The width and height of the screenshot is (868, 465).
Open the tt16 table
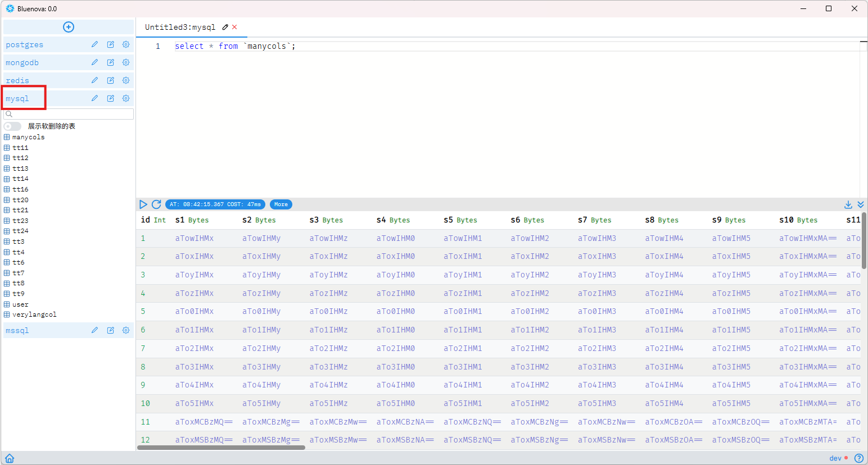[x=16, y=189]
